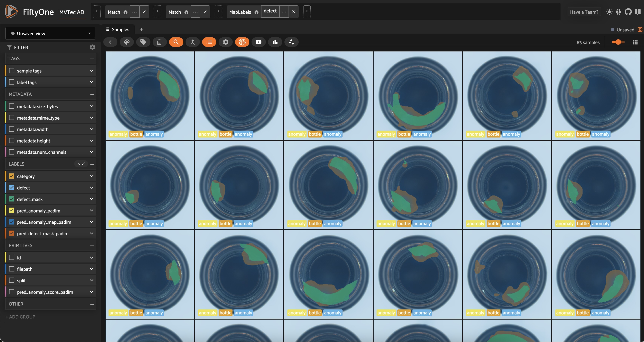The height and width of the screenshot is (342, 644).
Task: Open the GitHub icon in header
Action: tap(628, 12)
